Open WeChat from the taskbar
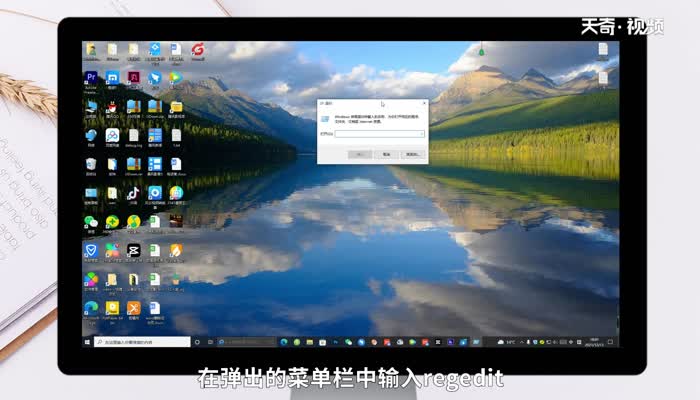700x400 pixels. (x=348, y=342)
